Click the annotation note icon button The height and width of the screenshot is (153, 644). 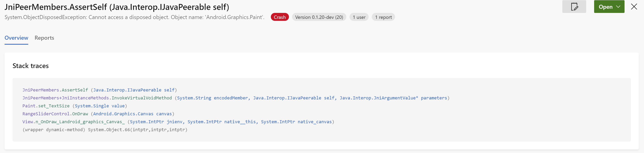(x=574, y=7)
